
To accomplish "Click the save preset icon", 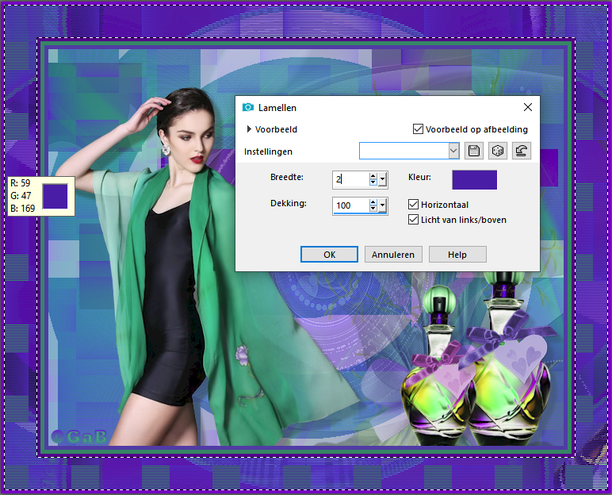I will click(x=474, y=151).
